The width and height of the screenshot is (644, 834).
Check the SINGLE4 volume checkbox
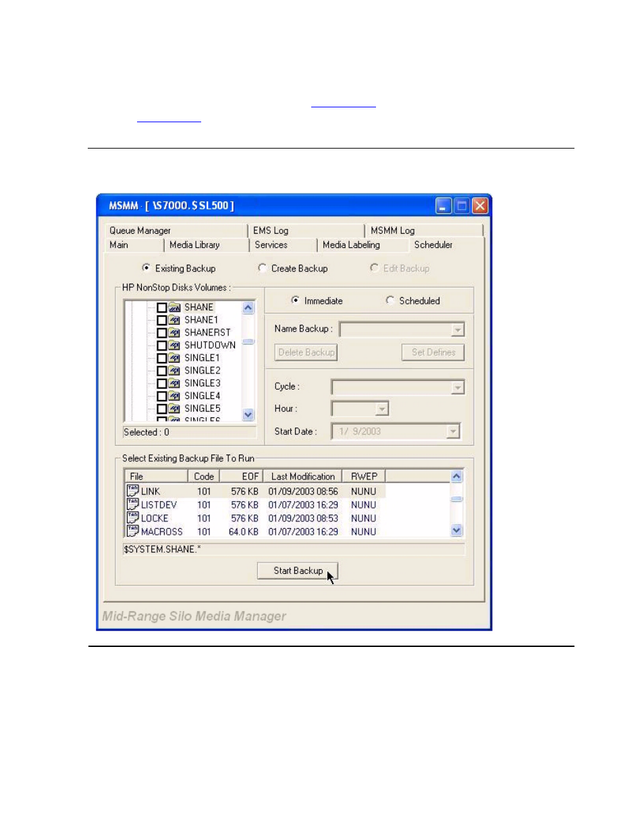point(162,396)
